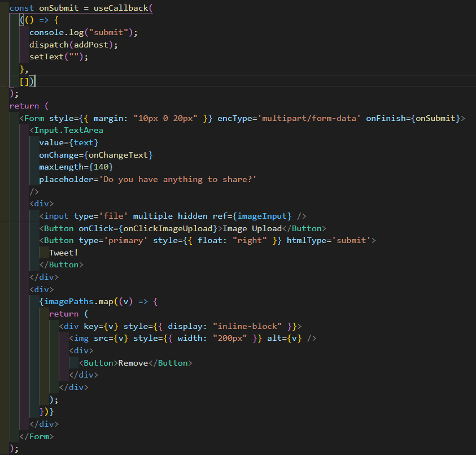Screen dimensions: 476x455
Task: Click the 'multipart/form-data' string value
Action: tap(309, 118)
